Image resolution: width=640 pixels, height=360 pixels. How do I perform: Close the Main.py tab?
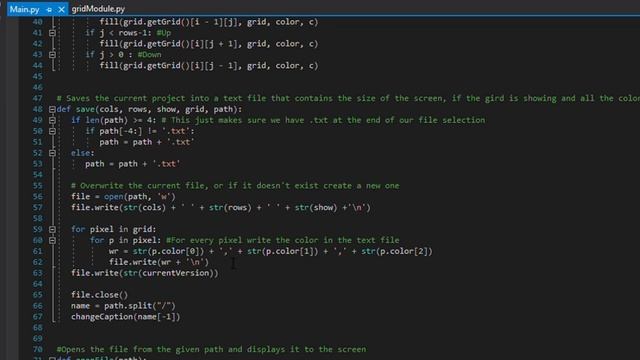(x=61, y=9)
